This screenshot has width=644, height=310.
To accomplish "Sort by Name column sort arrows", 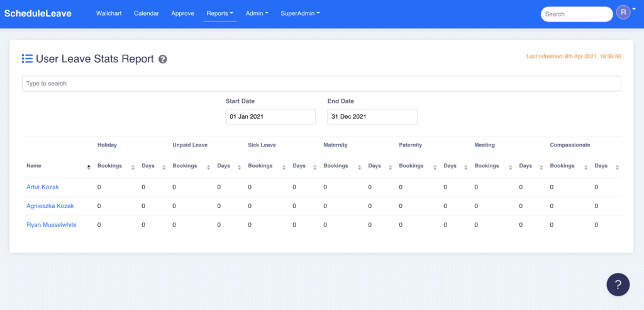I will (88, 167).
